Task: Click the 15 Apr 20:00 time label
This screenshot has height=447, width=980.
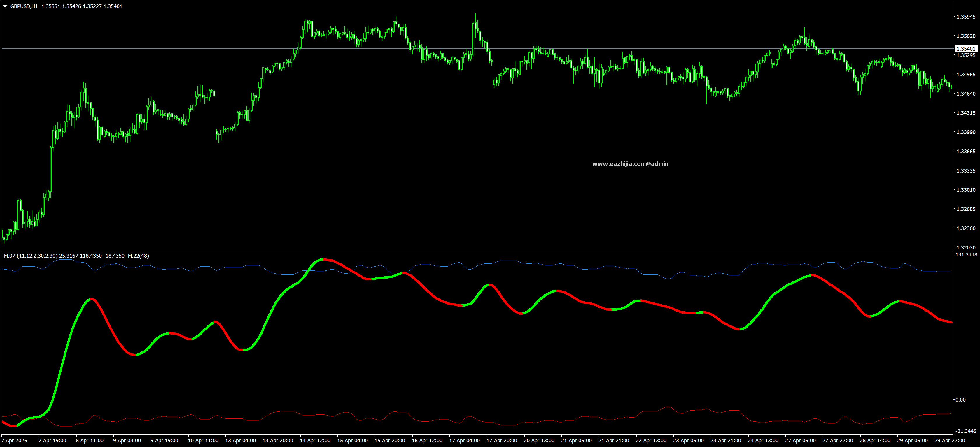Action: (390, 441)
